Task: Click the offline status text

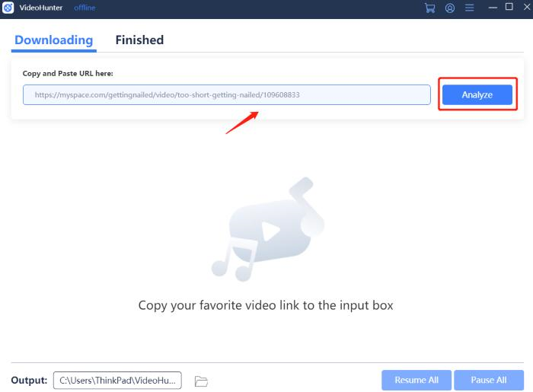Action: point(85,8)
